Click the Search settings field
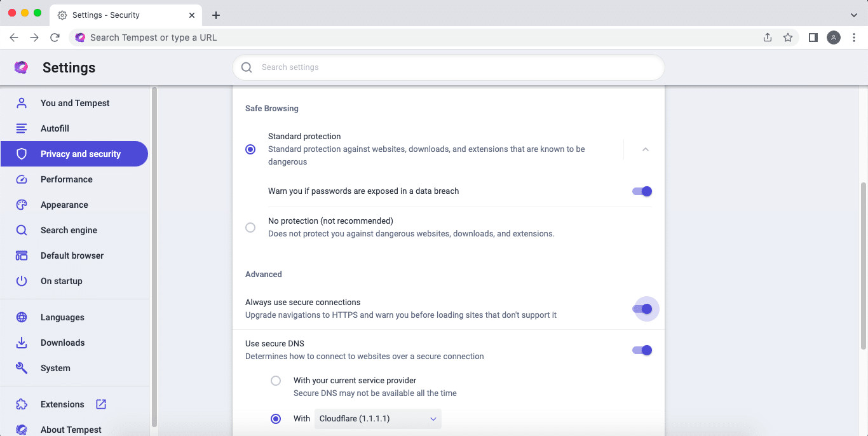 pyautogui.click(x=448, y=67)
